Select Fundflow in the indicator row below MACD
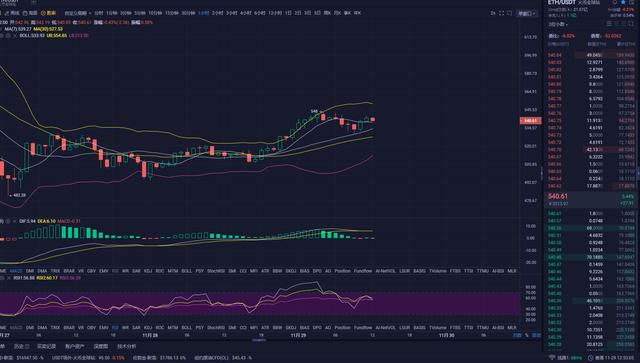Viewport: 640px width, 363px height. point(363,271)
